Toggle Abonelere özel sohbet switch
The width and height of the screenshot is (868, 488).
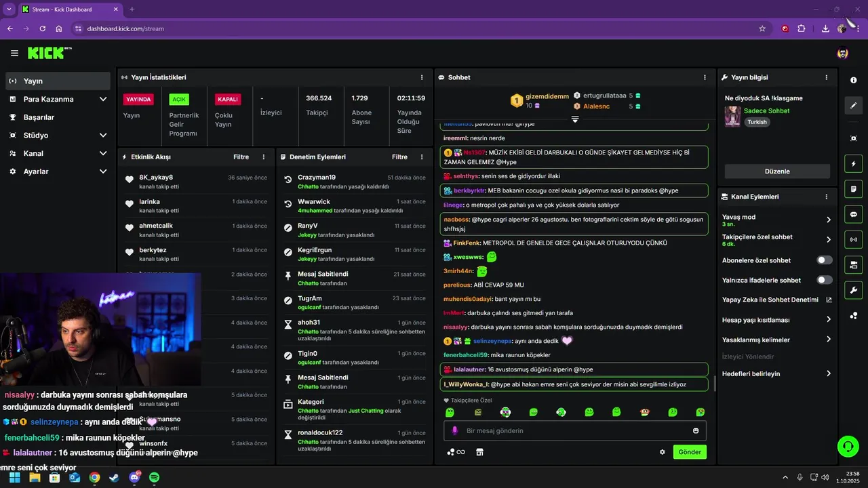click(x=825, y=260)
